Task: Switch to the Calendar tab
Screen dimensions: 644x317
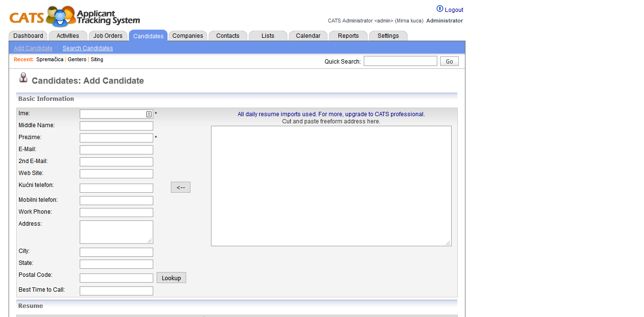Action: tap(307, 35)
